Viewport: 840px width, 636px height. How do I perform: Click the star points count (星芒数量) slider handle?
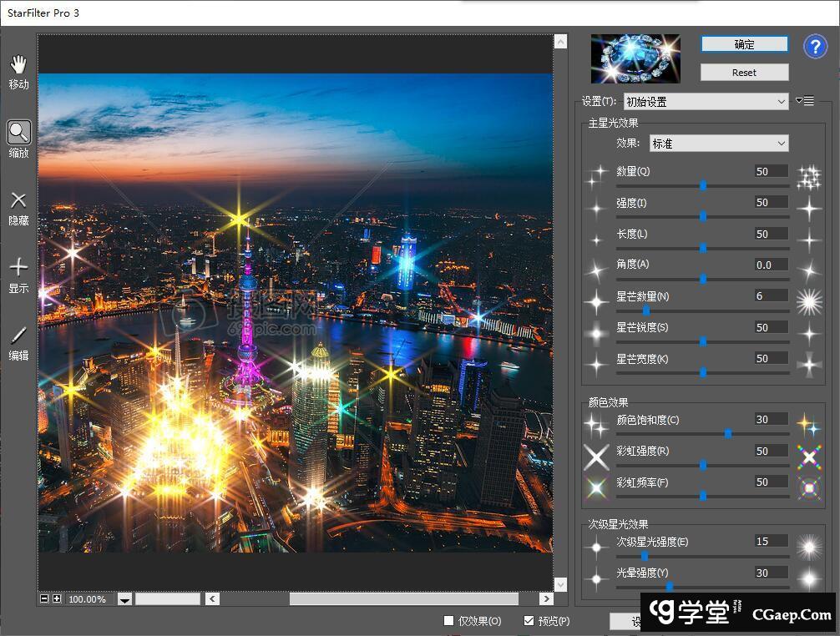point(645,310)
